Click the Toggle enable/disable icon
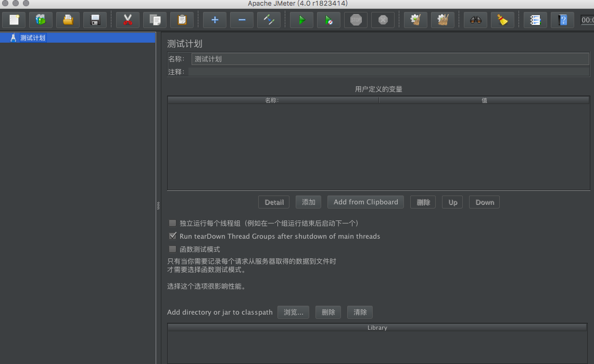This screenshot has width=594, height=364. tap(269, 20)
